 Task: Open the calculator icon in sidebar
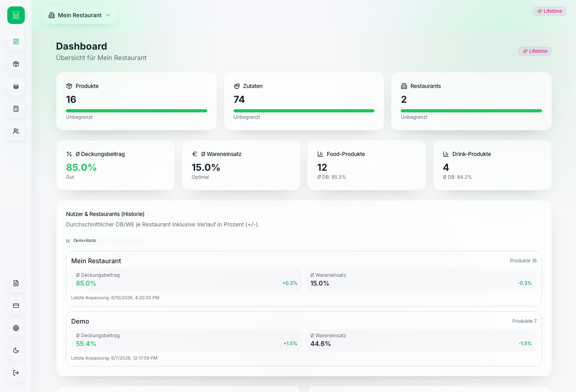point(16,109)
